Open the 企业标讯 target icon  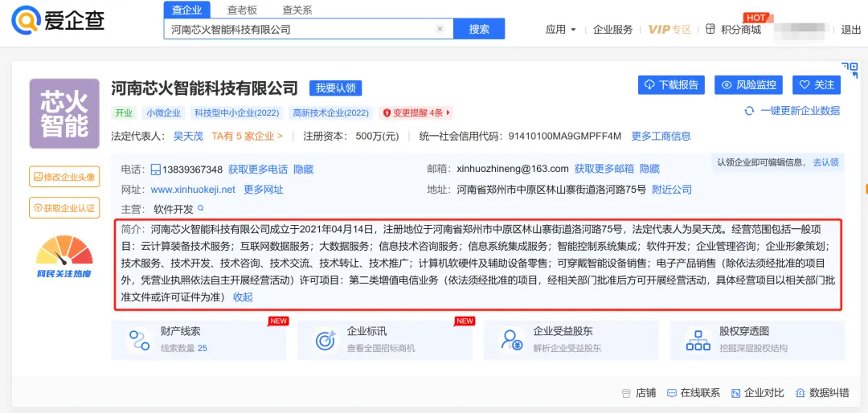[325, 340]
